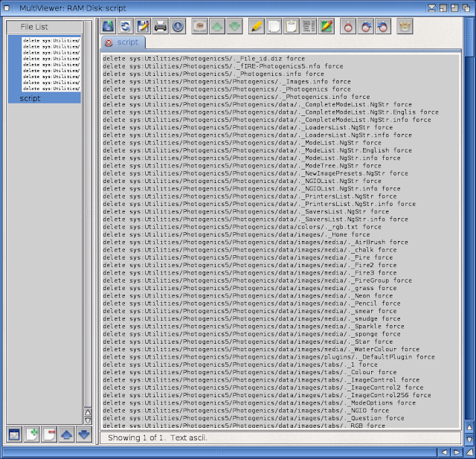Click the File List vertical scrollbar track
Screen dimensions: 476x459
coord(88,214)
